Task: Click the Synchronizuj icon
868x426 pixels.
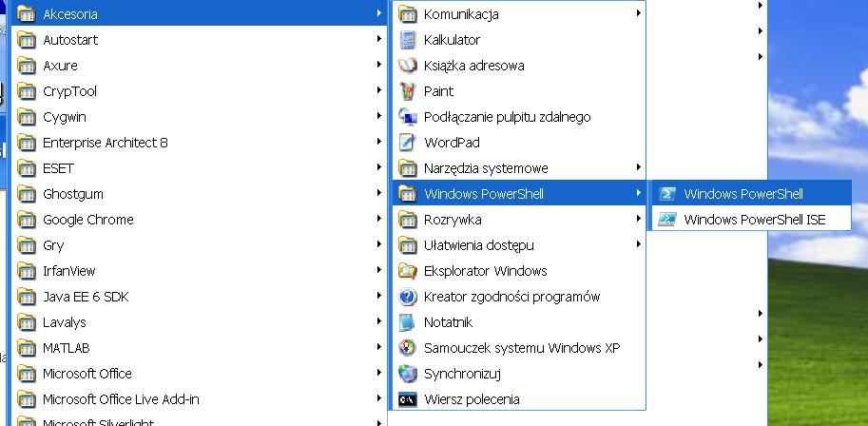Action: pos(408,374)
